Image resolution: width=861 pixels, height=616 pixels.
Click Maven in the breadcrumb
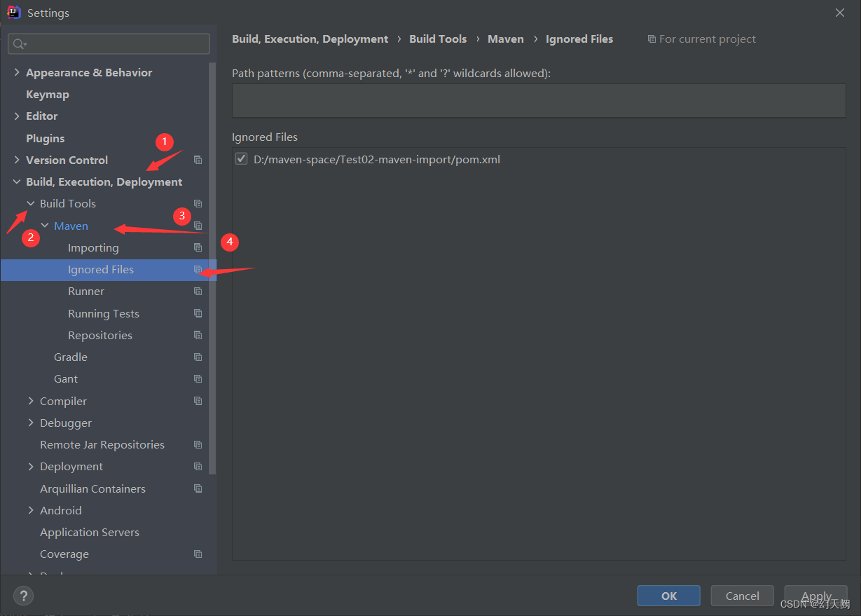click(506, 39)
